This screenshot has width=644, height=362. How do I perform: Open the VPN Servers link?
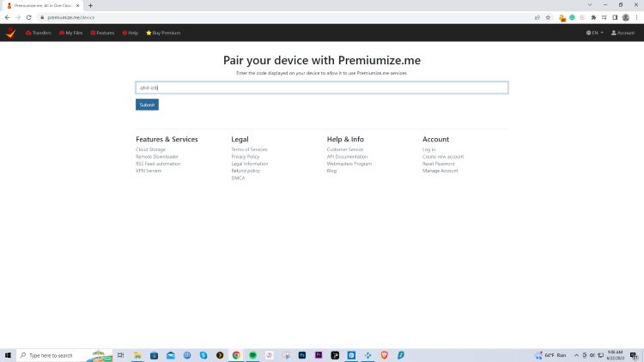coord(149,171)
